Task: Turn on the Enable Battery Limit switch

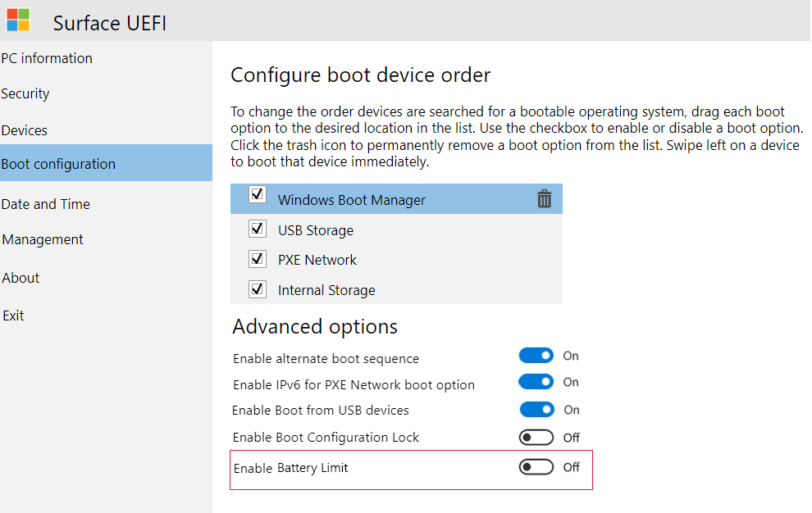Action: point(536,466)
